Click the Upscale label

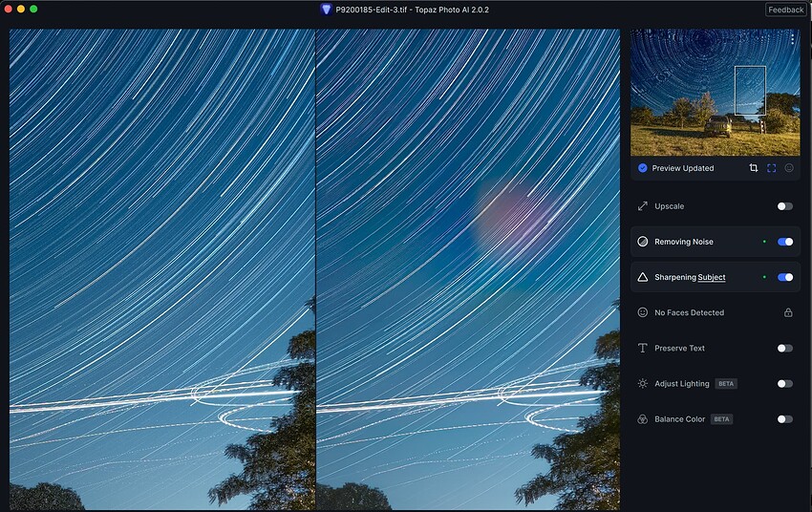669,206
